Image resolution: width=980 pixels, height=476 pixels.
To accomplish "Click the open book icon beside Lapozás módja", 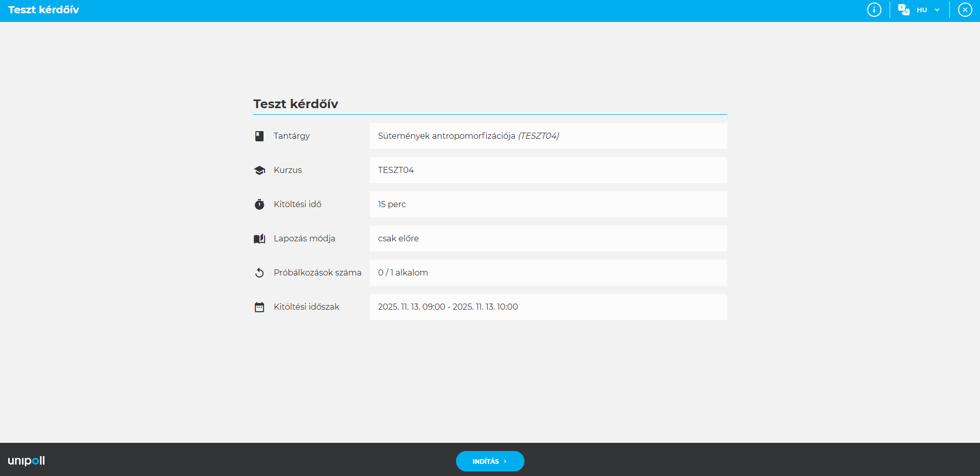I will [259, 239].
